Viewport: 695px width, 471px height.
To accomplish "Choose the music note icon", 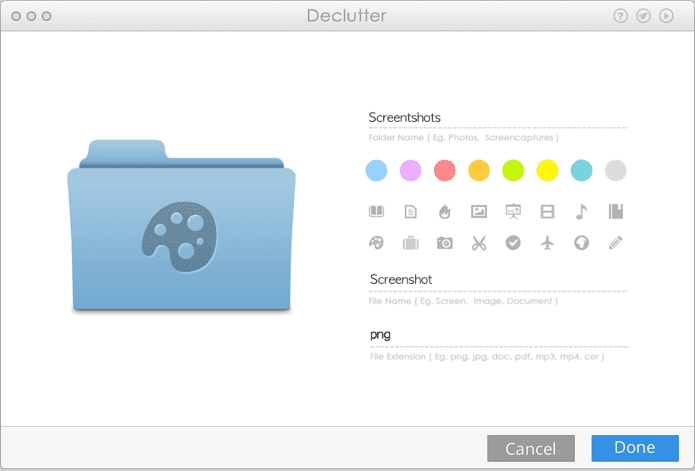I will tap(582, 212).
